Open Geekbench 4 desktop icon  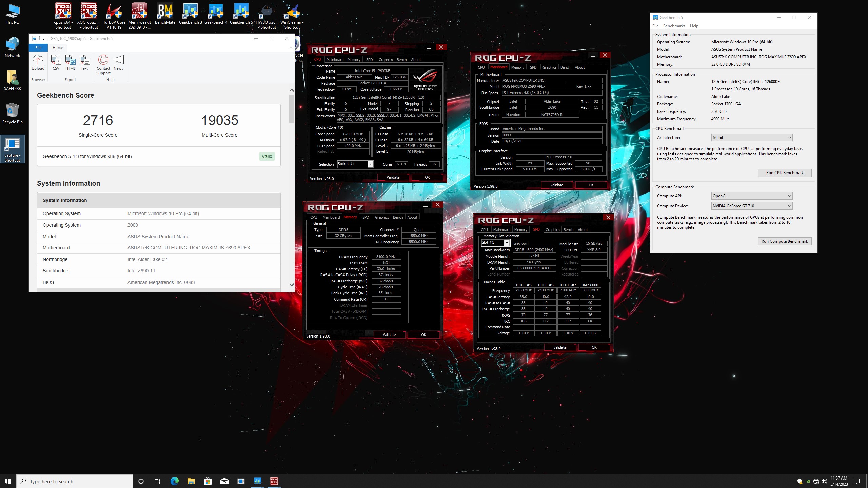216,14
